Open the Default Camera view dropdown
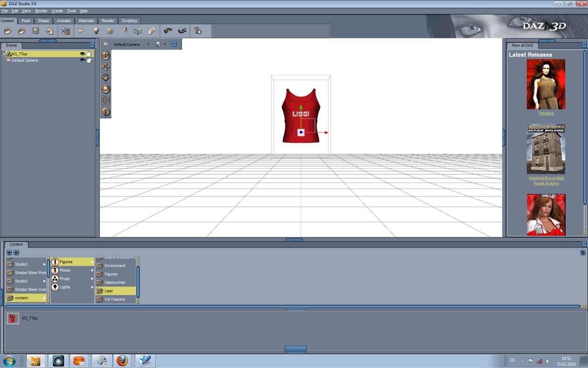Viewport: 588px width, 368px height. [148, 44]
